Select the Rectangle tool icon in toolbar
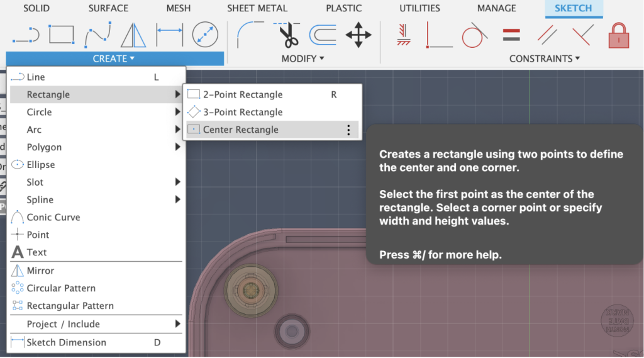Viewport: 644px width, 358px height. click(x=62, y=35)
